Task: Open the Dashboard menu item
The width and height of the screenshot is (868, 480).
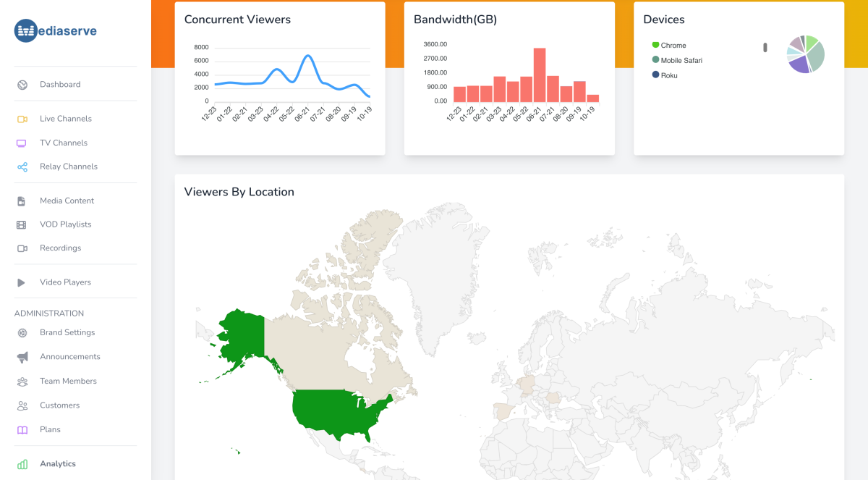Action: 60,85
